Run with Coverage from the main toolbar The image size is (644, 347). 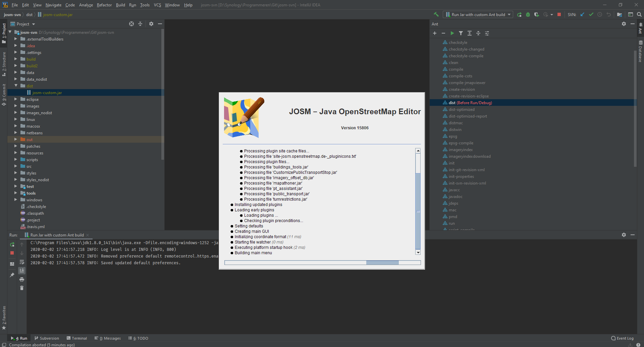(536, 14)
